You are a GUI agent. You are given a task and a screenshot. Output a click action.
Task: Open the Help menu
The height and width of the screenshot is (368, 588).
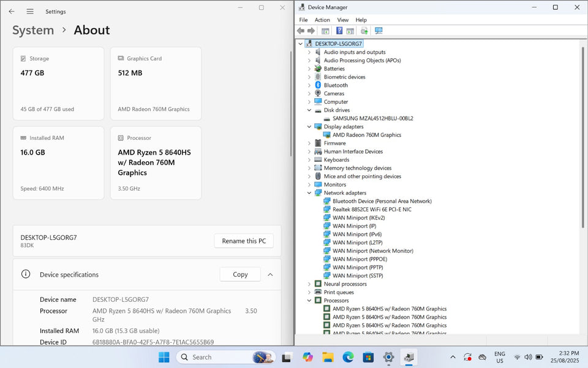click(361, 20)
